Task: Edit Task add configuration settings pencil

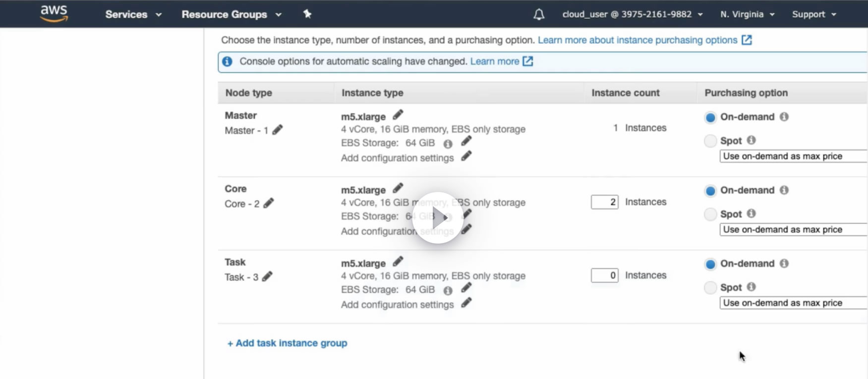Action: point(466,303)
